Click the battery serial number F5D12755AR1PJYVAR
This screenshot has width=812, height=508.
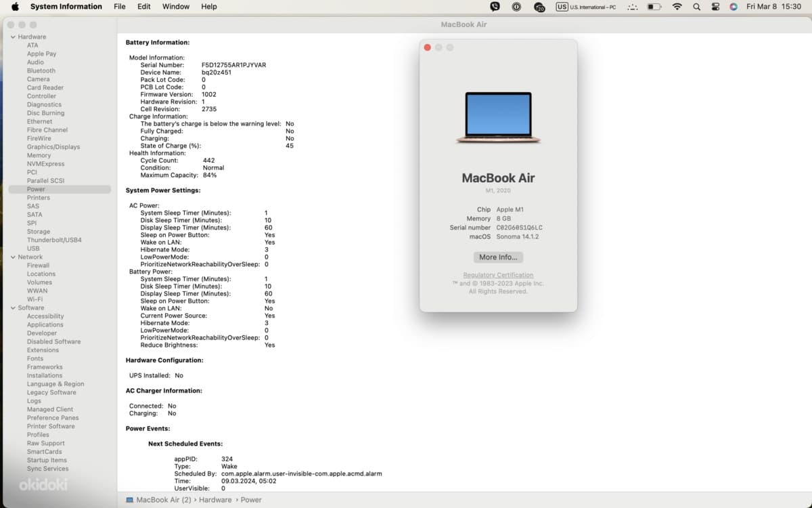pyautogui.click(x=233, y=65)
